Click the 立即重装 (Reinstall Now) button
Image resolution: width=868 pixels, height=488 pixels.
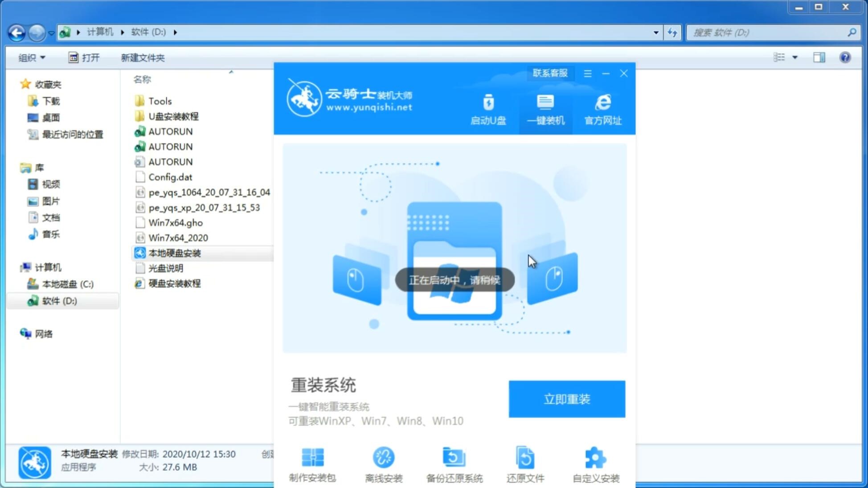tap(567, 399)
